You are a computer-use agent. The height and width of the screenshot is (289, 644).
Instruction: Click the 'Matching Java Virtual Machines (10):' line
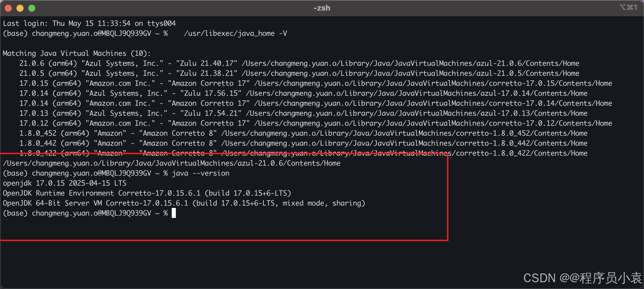77,53
